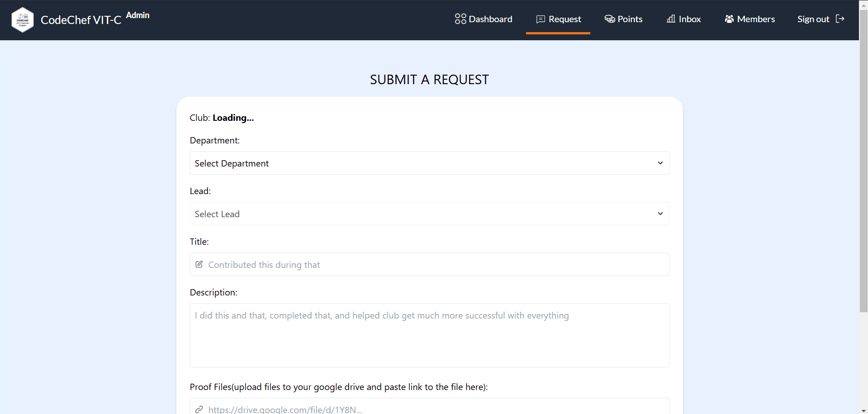
Task: Open the Select Department dropdown
Action: 429,163
